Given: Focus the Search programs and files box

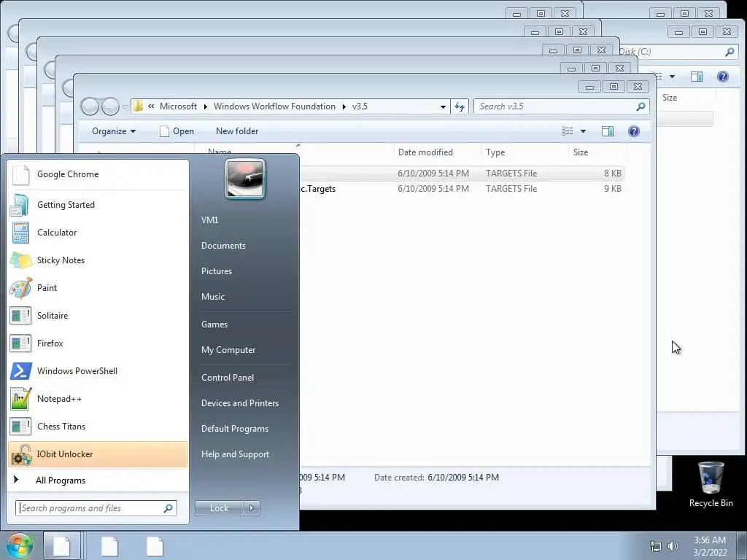Looking at the screenshot, I should (x=90, y=508).
